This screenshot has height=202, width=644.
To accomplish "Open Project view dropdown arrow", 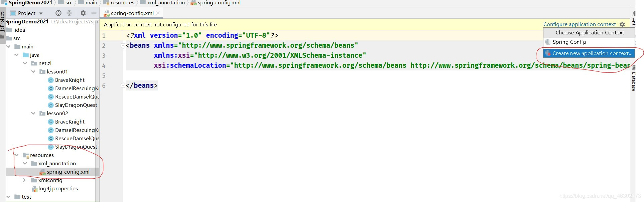I will tap(41, 13).
